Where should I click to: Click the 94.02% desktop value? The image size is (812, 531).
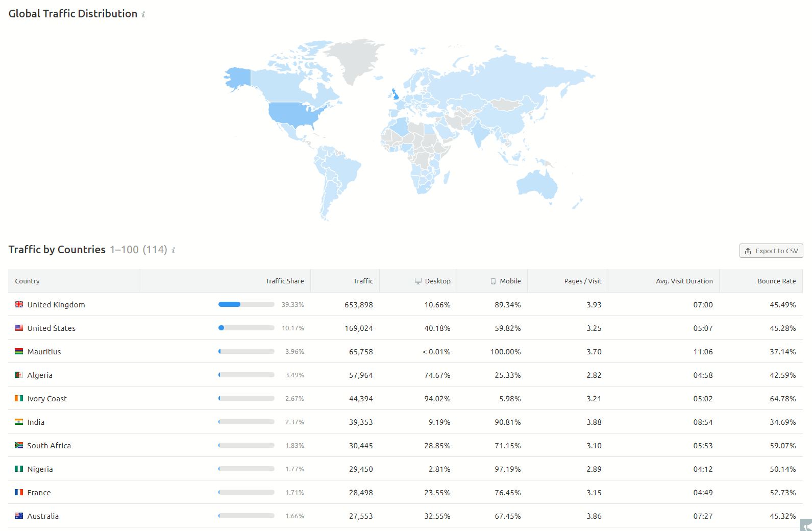(x=437, y=399)
